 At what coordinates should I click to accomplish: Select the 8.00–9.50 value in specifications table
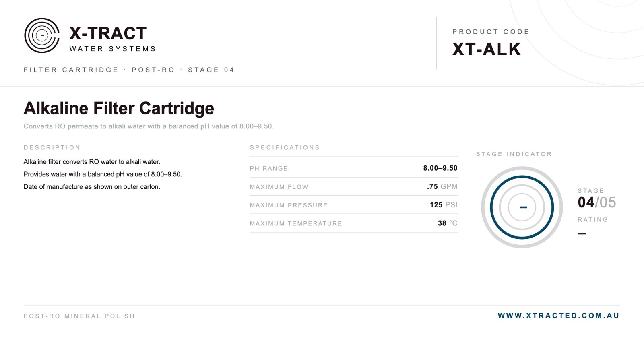click(440, 168)
